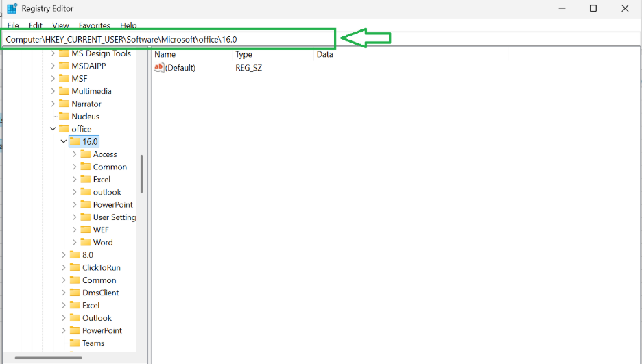Select the Common subkey inside 16.0

pyautogui.click(x=110, y=167)
